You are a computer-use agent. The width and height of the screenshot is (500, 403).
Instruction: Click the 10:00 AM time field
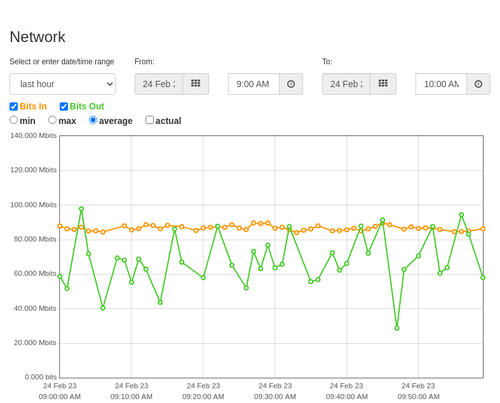point(441,84)
